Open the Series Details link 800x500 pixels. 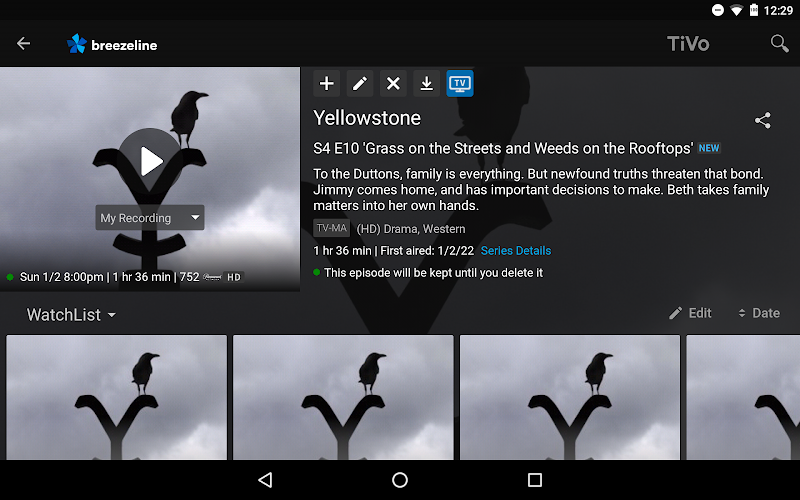coord(516,251)
